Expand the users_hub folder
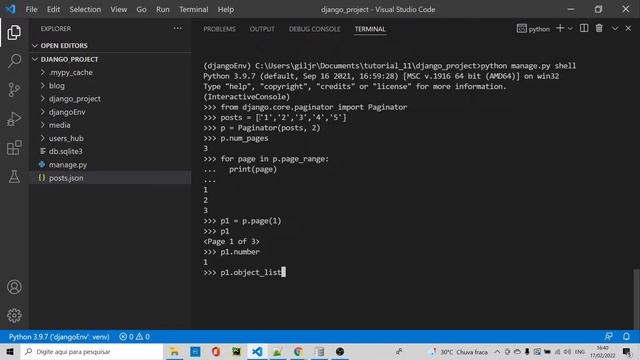The image size is (640, 360). click(42, 138)
